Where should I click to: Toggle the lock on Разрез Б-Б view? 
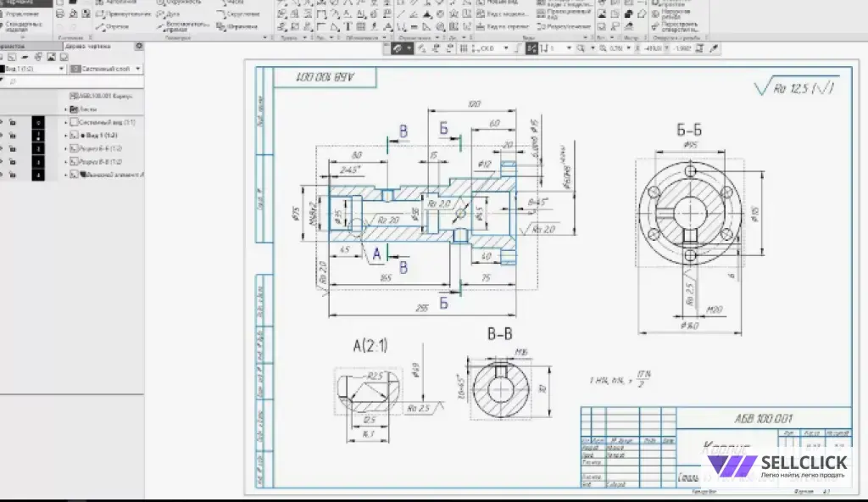tap(12, 148)
